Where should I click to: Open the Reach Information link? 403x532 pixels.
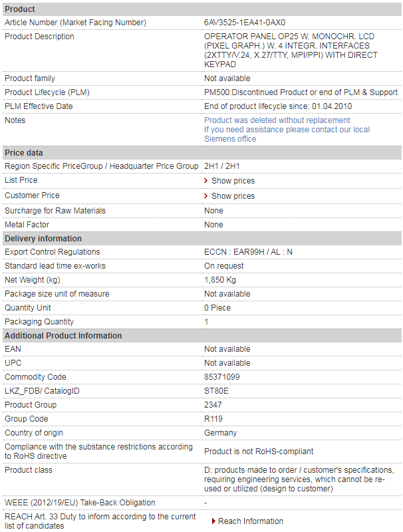click(x=250, y=521)
